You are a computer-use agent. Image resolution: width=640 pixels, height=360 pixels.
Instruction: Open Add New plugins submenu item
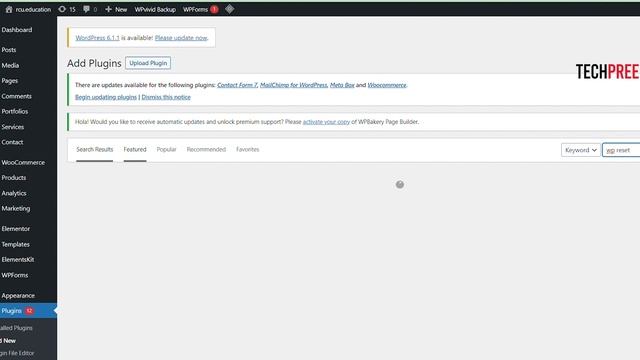pos(8,340)
